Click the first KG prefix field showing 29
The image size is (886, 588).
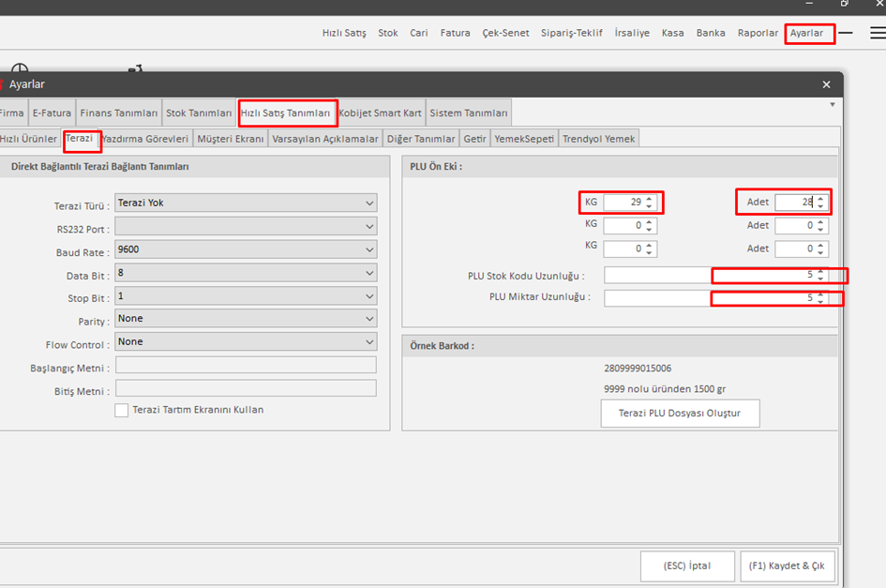630,202
